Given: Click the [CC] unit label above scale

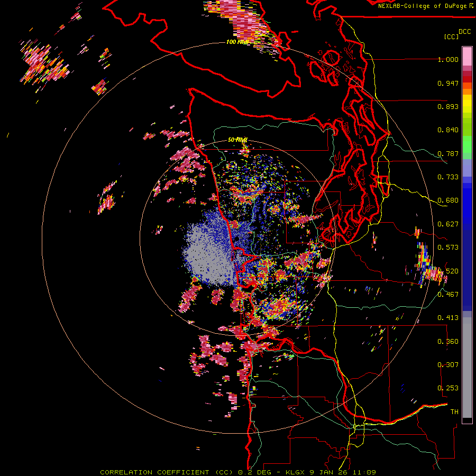Looking at the screenshot, I should point(452,36).
